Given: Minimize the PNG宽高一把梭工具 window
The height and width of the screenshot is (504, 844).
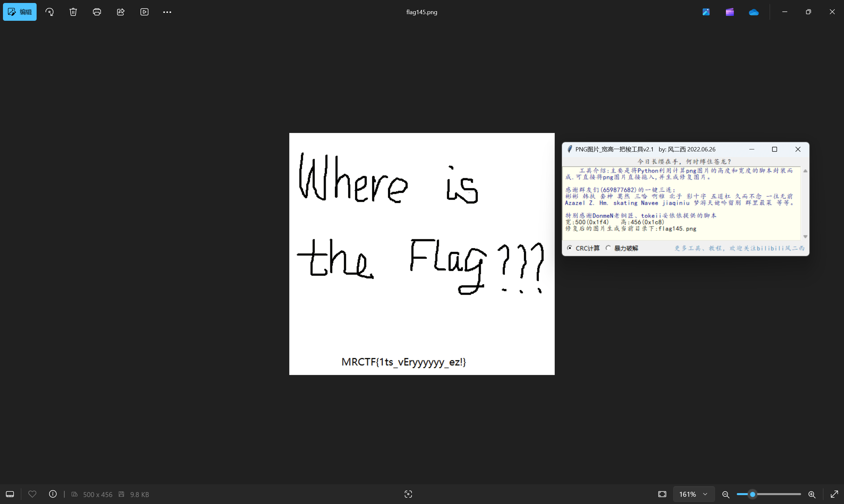Looking at the screenshot, I should (752, 149).
